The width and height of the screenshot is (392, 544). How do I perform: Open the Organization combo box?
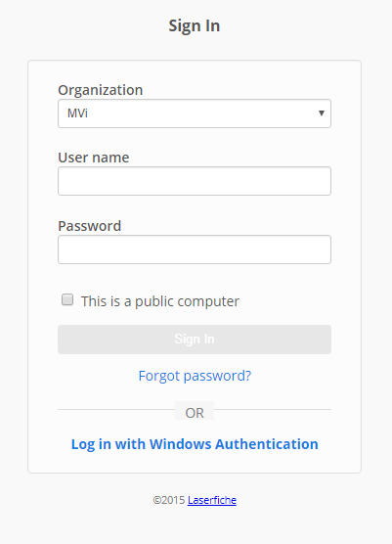(x=195, y=113)
